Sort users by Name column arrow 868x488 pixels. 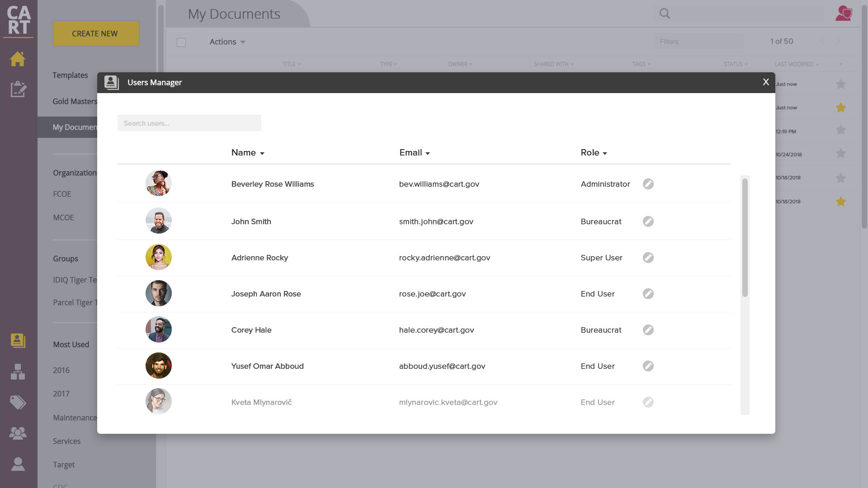tap(262, 154)
